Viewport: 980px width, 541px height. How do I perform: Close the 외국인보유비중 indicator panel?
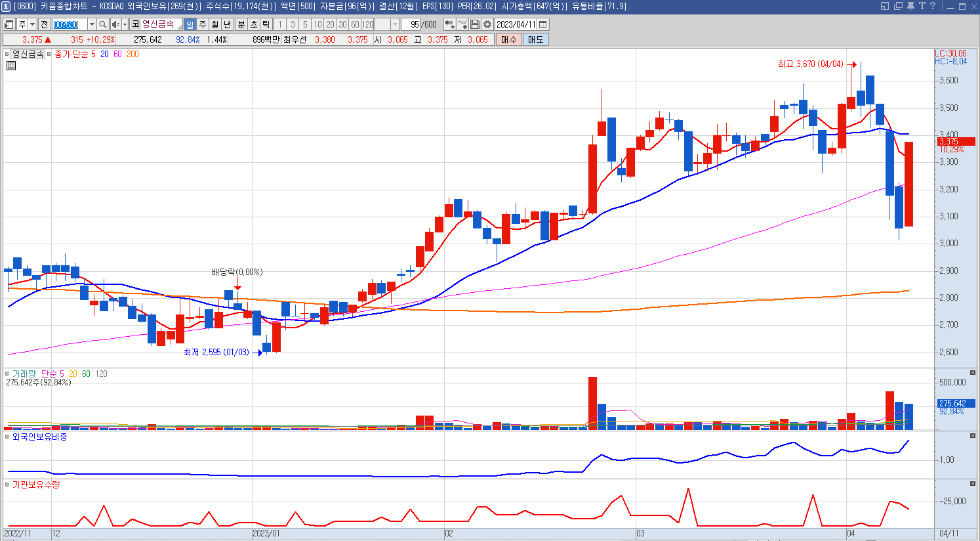tap(973, 436)
